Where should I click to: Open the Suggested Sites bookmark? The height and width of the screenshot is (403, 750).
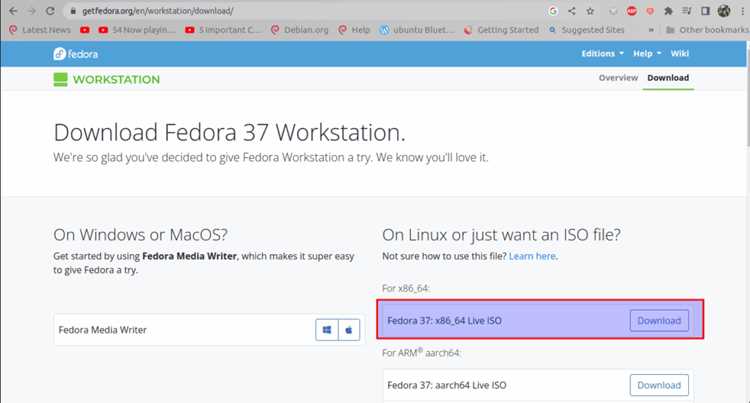tap(586, 30)
